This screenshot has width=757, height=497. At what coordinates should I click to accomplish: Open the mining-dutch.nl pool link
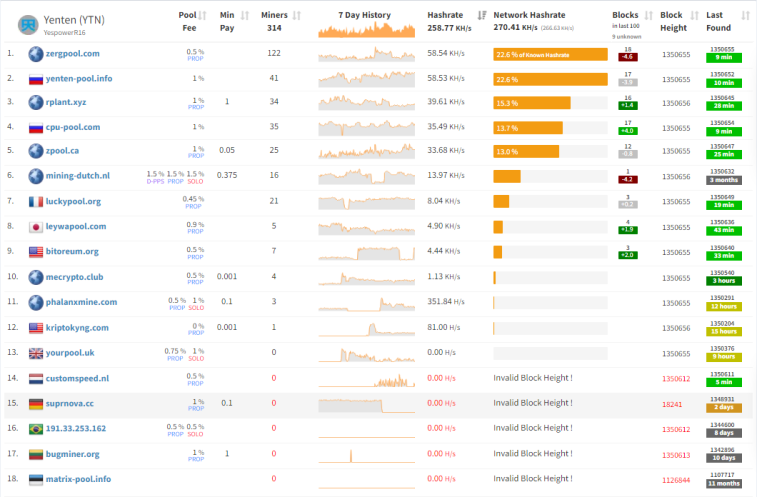(78, 176)
